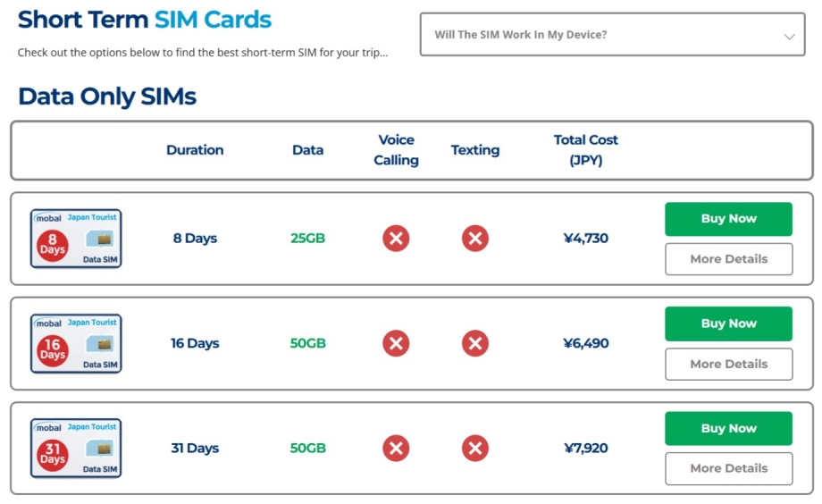Click the 31 Days SIM card image

click(76, 448)
